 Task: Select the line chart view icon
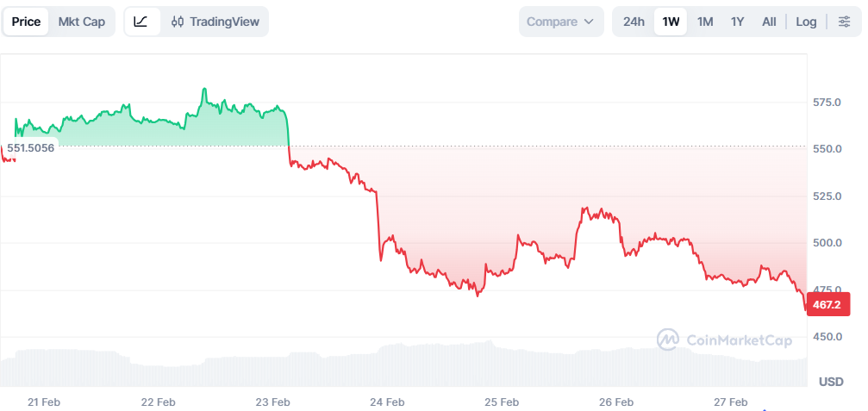coord(141,22)
